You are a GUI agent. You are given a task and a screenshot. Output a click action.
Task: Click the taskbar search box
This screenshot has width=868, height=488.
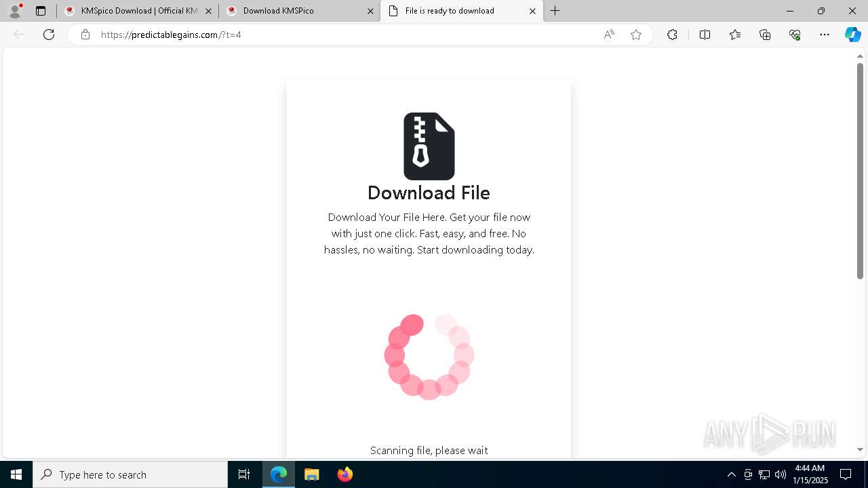pyautogui.click(x=130, y=474)
